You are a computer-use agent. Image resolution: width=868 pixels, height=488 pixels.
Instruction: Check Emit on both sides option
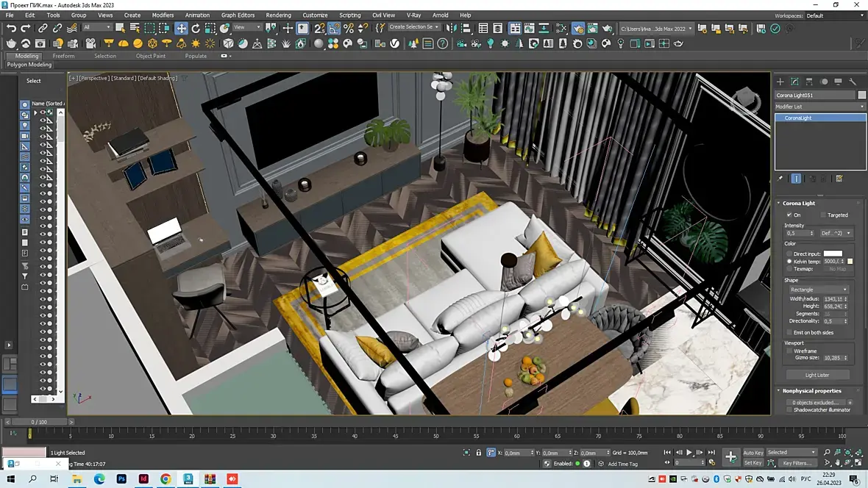(789, 333)
